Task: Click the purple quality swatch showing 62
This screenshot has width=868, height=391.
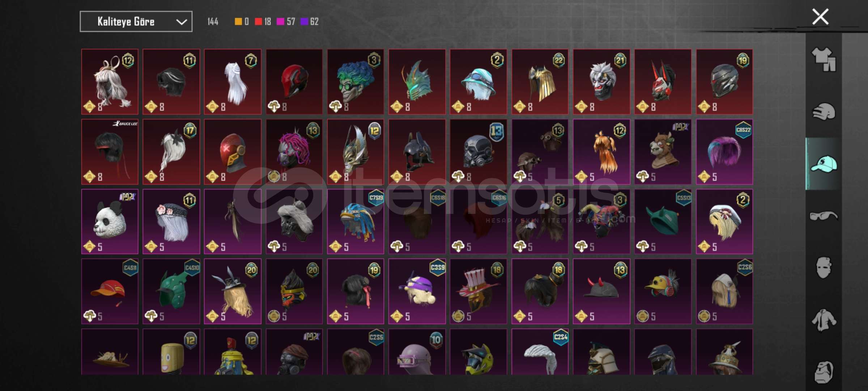Action: click(304, 22)
